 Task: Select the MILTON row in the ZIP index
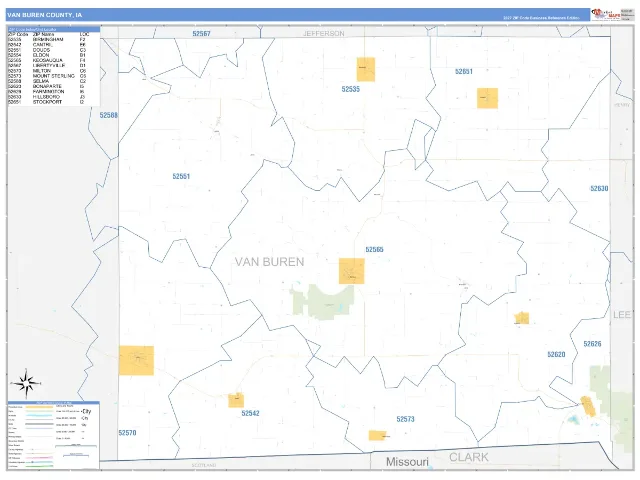pyautogui.click(x=48, y=71)
